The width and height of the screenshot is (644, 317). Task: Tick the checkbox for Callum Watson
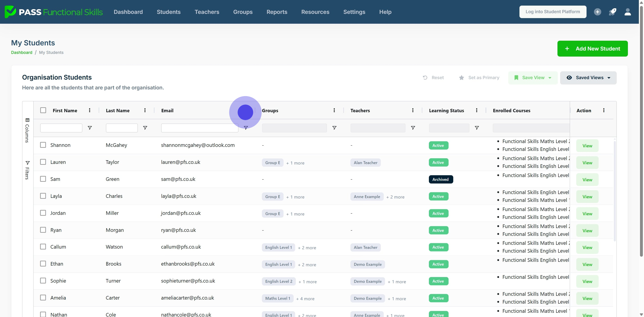point(43,247)
